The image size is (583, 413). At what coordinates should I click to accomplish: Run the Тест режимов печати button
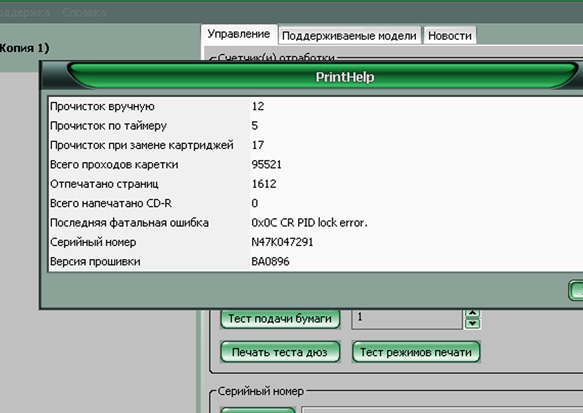[416, 352]
